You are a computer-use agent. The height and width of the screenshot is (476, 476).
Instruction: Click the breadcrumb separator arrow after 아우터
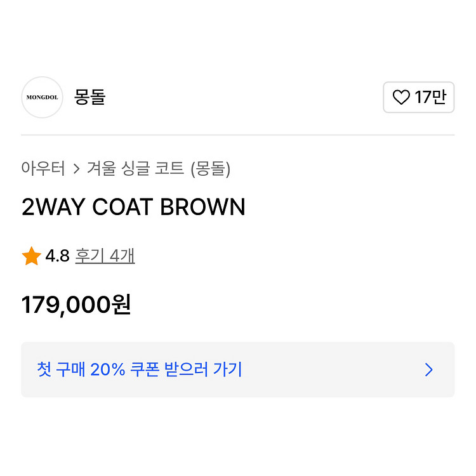pos(76,169)
